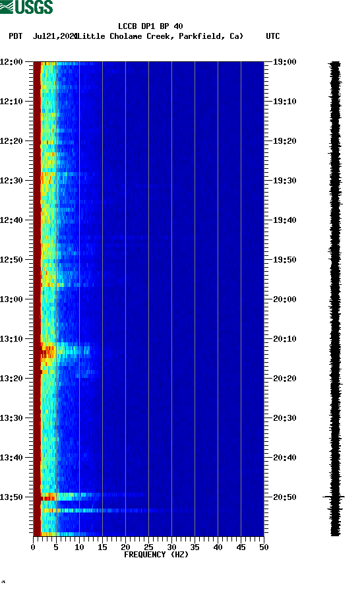Click the 20:40 UTC time label
The image size is (364, 589).
tap(284, 457)
